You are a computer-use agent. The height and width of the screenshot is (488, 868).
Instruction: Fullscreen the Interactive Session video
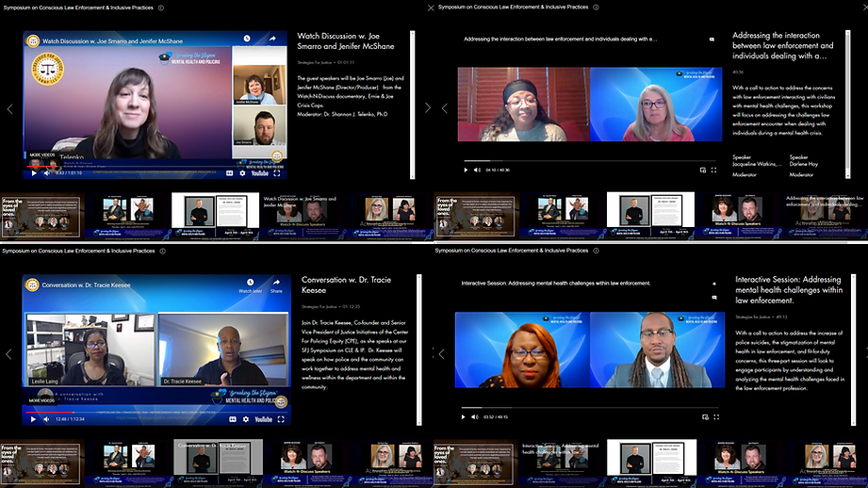click(x=716, y=416)
